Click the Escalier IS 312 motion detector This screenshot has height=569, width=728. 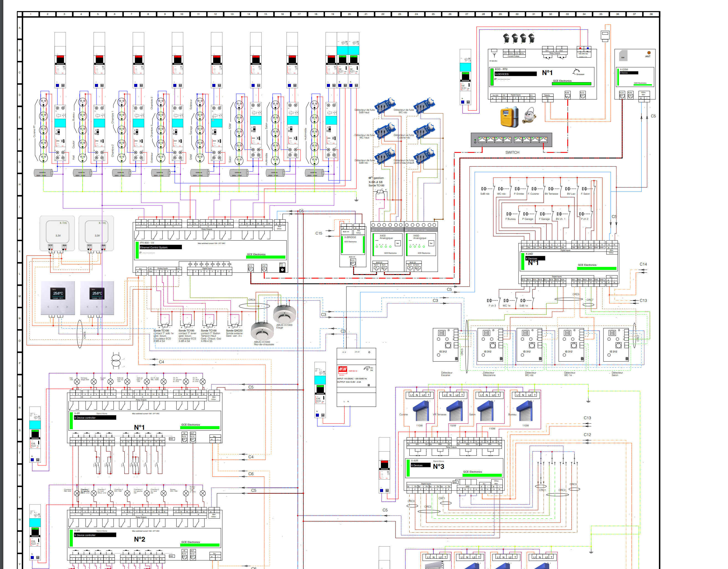pos(446,345)
